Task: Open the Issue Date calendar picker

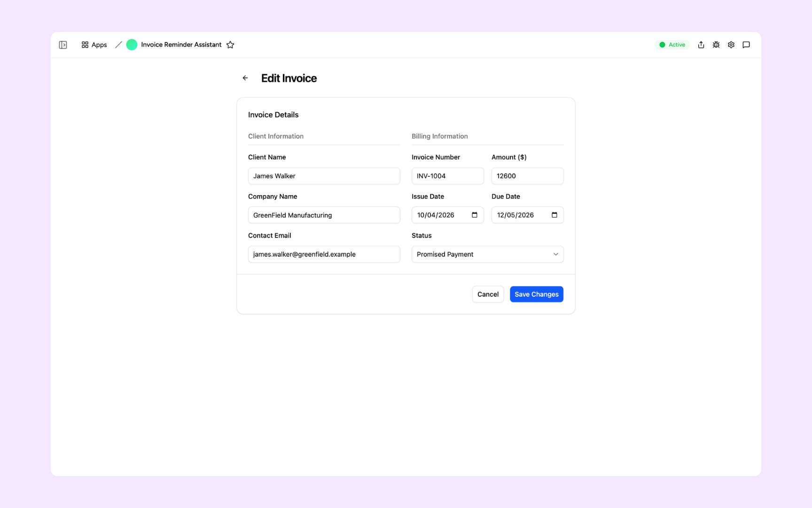Action: click(x=475, y=215)
